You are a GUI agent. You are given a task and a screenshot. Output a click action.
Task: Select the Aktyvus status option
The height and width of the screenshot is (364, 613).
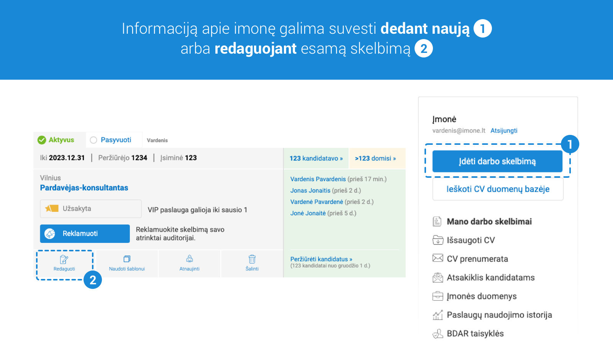click(x=56, y=140)
